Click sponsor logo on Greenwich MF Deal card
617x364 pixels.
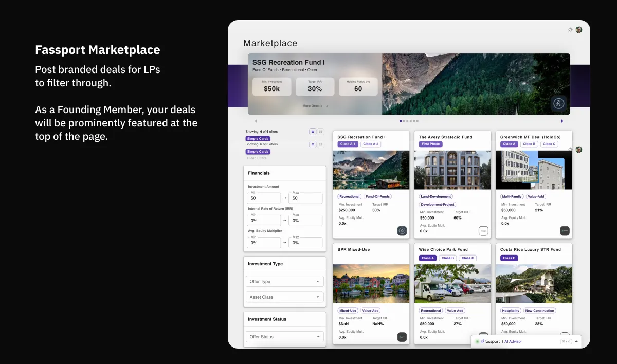tap(565, 231)
